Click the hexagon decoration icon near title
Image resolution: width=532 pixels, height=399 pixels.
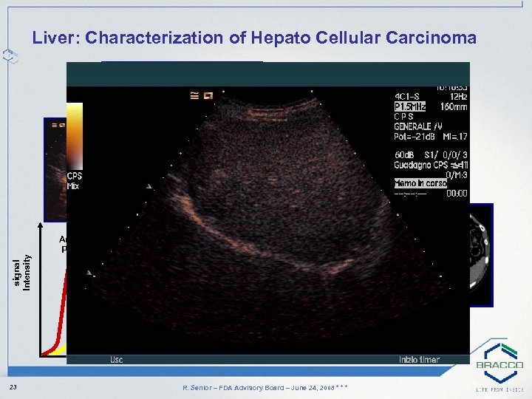[10, 55]
